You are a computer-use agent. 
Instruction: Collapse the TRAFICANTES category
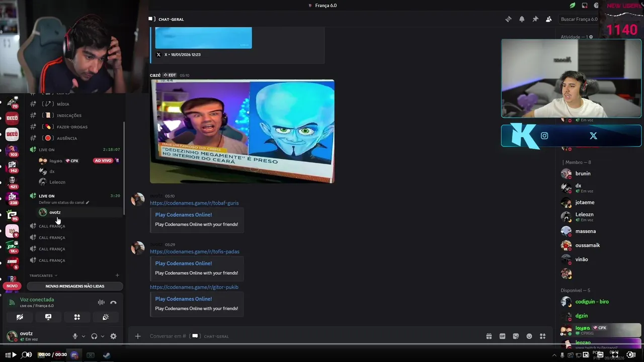(x=43, y=276)
